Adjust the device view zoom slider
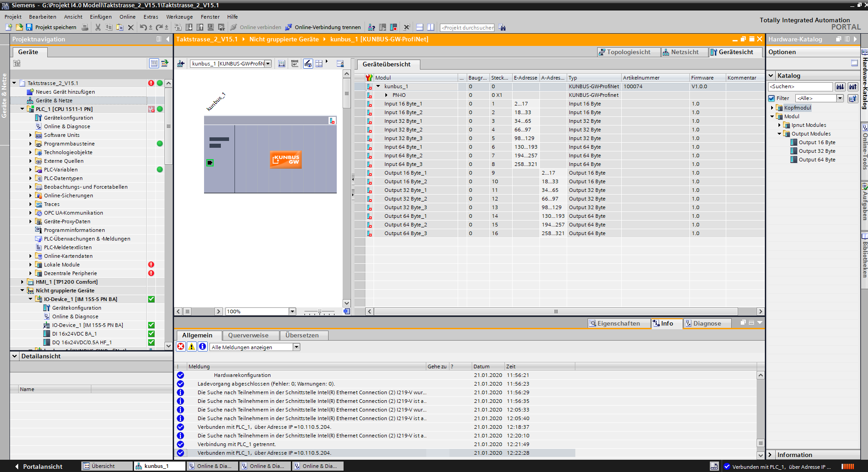 (x=319, y=311)
